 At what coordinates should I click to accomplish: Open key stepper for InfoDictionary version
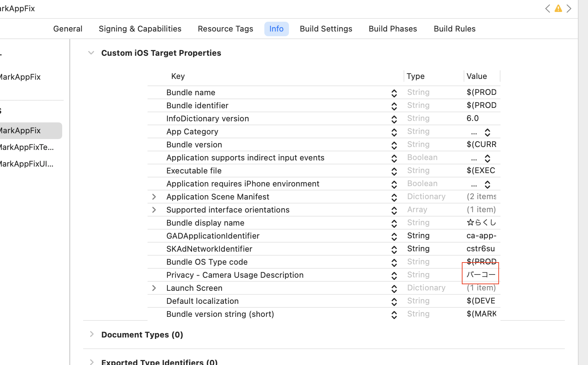[394, 119]
